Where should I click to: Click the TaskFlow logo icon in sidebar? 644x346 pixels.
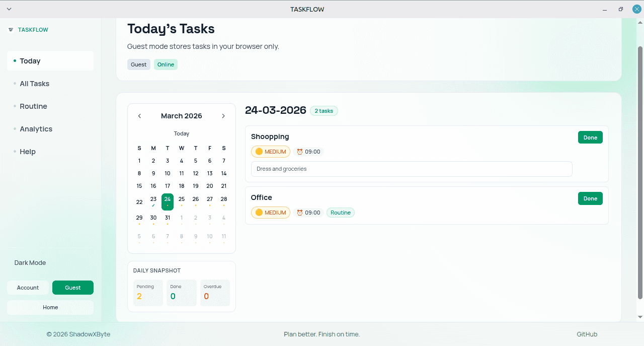pyautogui.click(x=11, y=30)
